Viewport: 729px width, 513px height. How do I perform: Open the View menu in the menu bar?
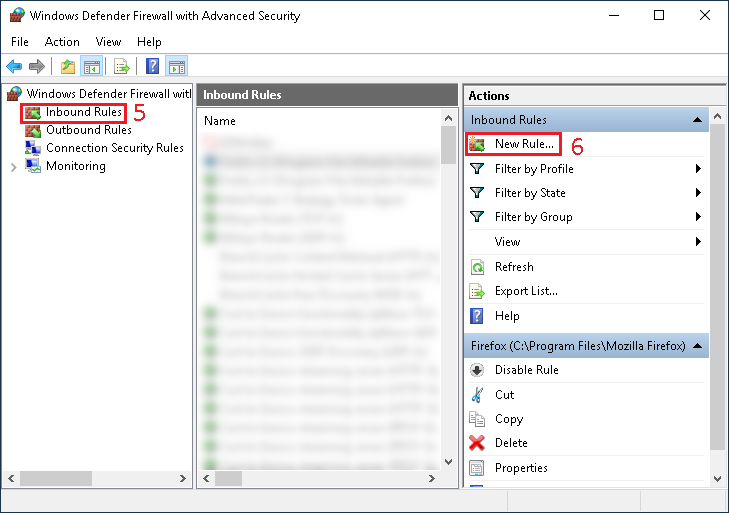[108, 42]
